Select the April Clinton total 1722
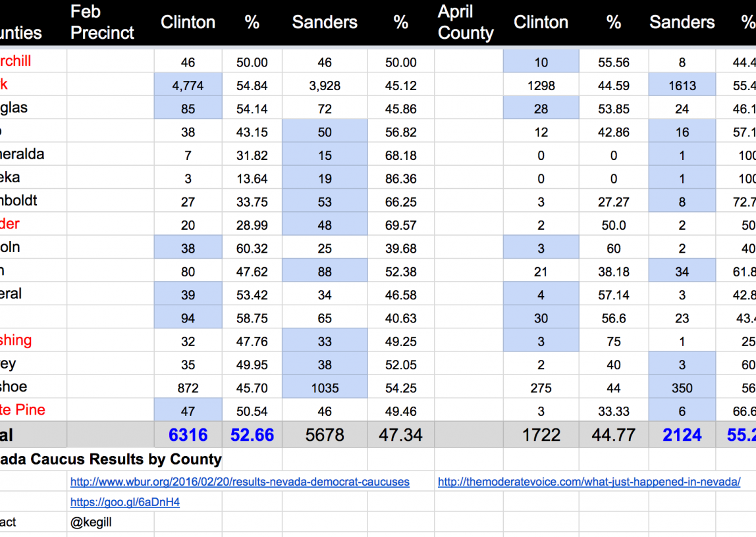Screen dimensions: 756x537 [x=541, y=435]
